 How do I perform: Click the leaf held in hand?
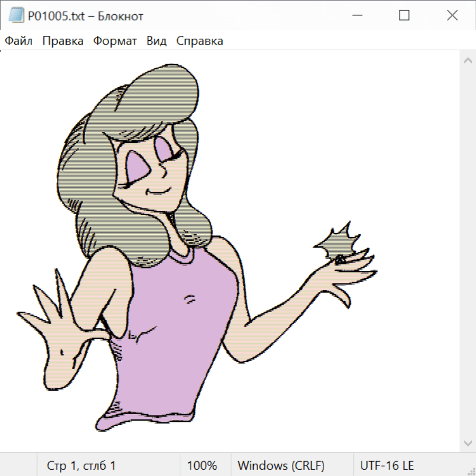click(x=340, y=243)
